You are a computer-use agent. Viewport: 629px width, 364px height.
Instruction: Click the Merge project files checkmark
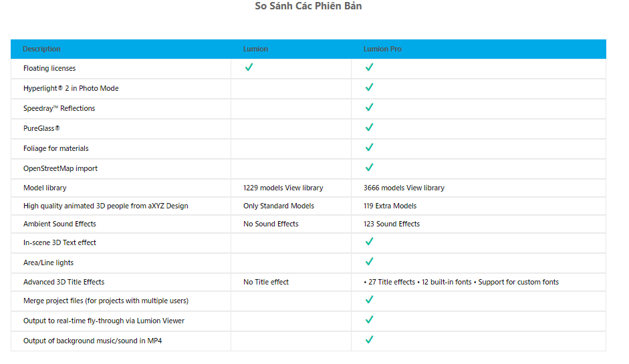(x=369, y=300)
